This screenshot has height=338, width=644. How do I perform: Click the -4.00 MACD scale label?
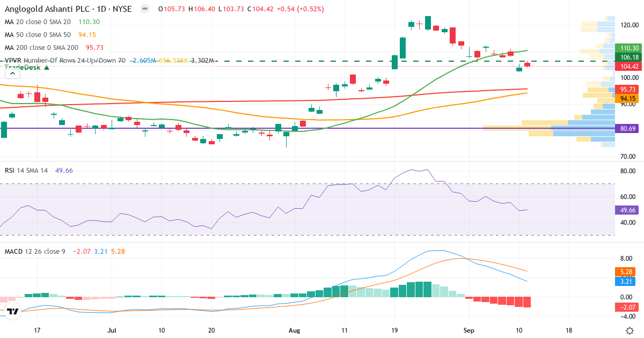[x=628, y=317]
